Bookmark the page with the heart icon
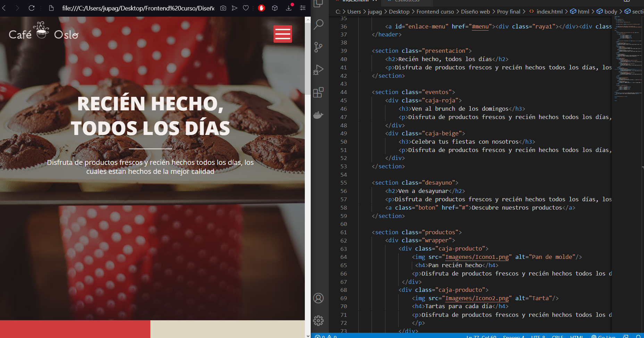Screen dimensions: 644x338 [x=246, y=8]
